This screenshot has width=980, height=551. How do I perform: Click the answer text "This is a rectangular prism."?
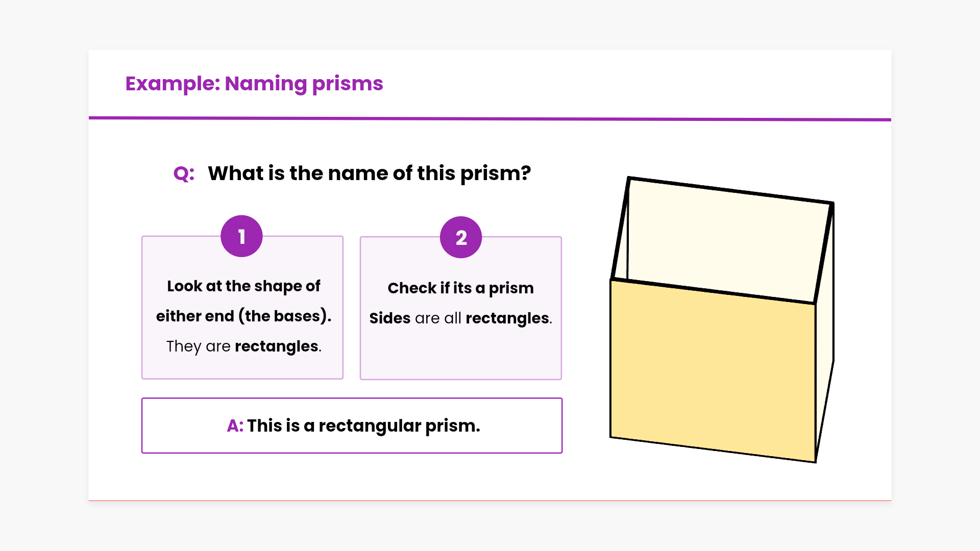click(363, 425)
